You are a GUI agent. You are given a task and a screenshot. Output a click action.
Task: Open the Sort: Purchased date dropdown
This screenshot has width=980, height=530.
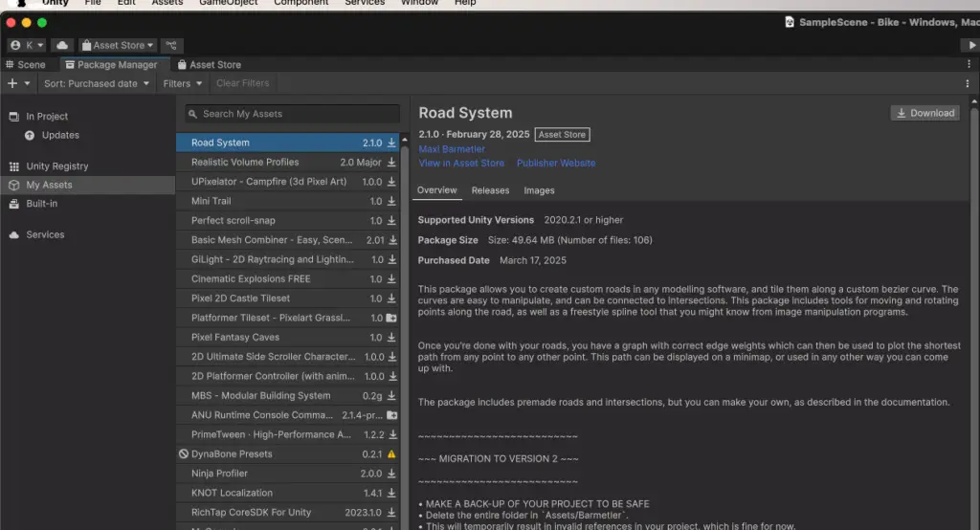pyautogui.click(x=97, y=83)
